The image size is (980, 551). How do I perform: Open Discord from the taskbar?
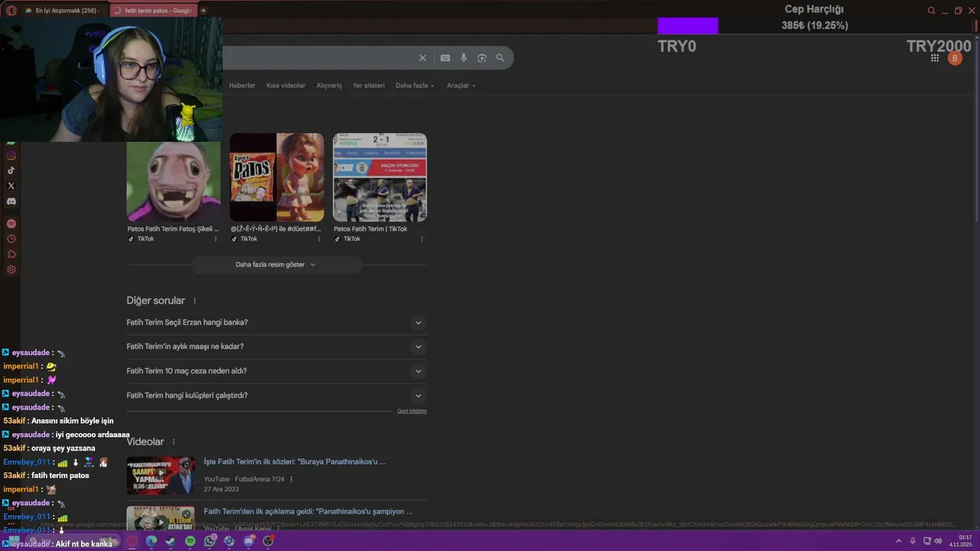[249, 541]
